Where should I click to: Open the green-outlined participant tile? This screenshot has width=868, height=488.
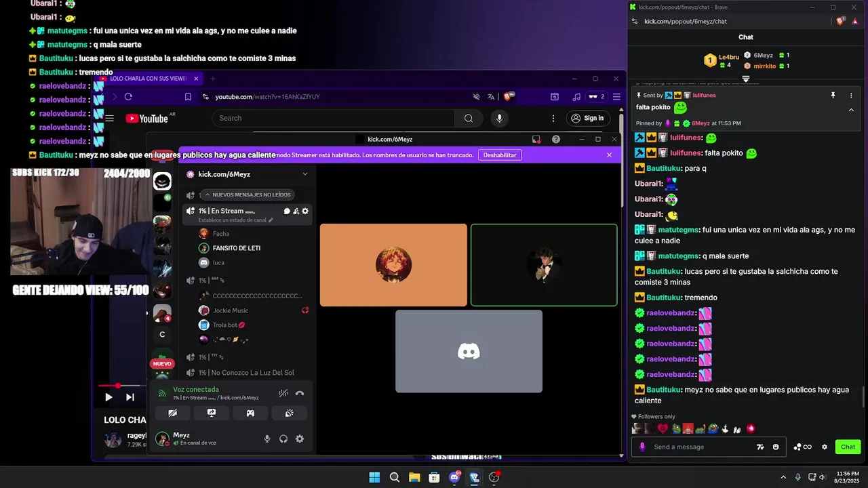click(x=544, y=265)
